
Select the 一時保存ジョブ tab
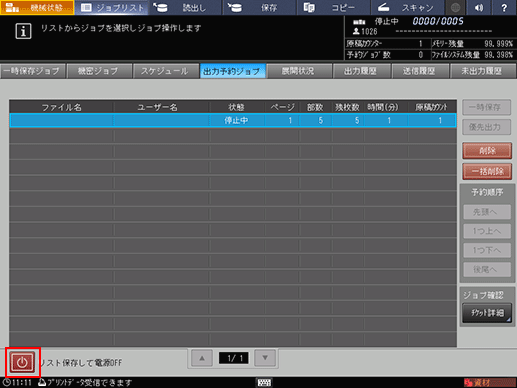(x=32, y=71)
